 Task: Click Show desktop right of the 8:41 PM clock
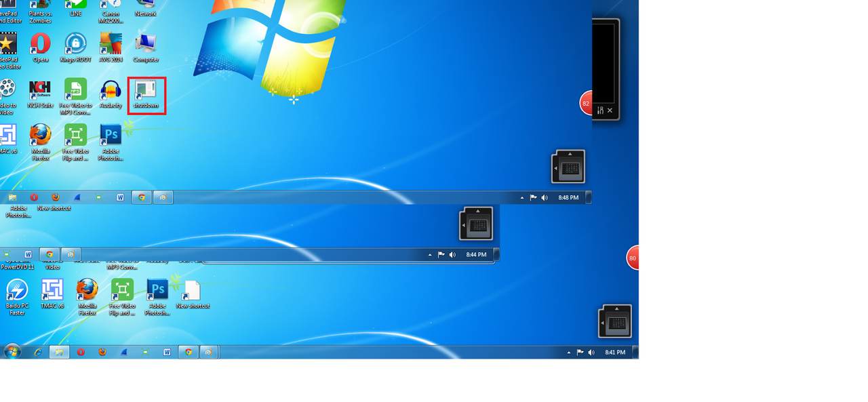(x=635, y=353)
